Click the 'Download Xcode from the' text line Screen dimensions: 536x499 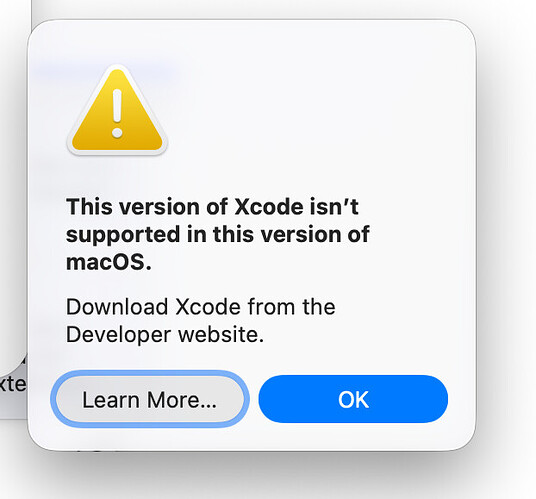click(x=201, y=307)
